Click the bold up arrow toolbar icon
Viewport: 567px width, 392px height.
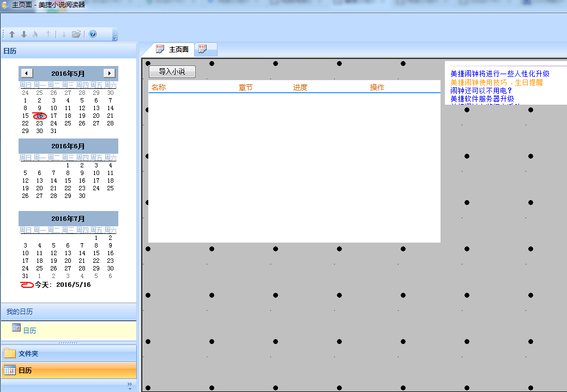coord(12,34)
